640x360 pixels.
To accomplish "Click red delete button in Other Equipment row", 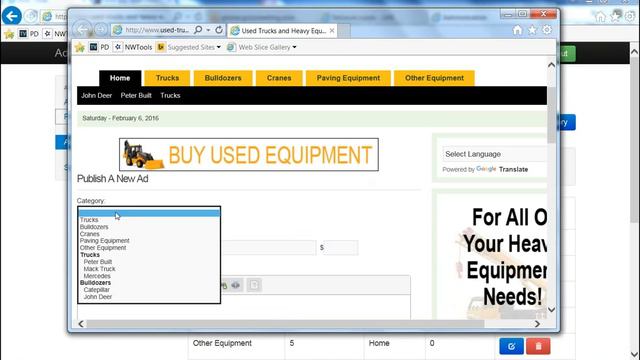I will coord(538,346).
